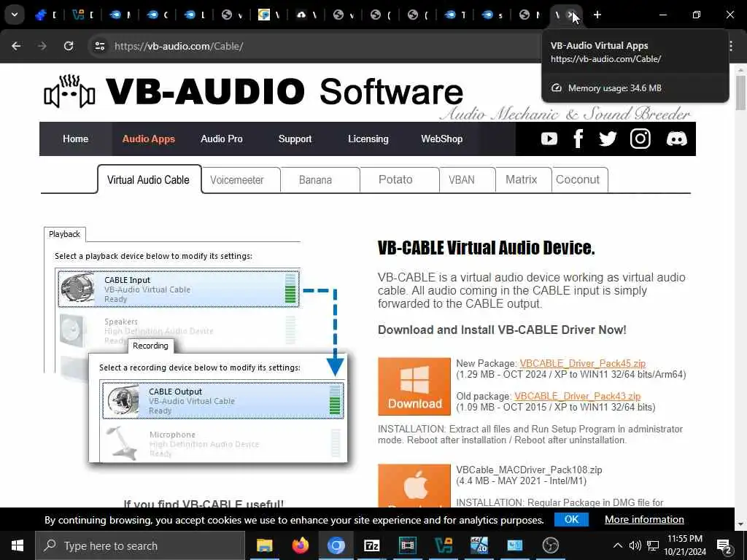This screenshot has width=747, height=560.
Task: Click the VB-AUDIO Software header title
Action: click(x=285, y=91)
